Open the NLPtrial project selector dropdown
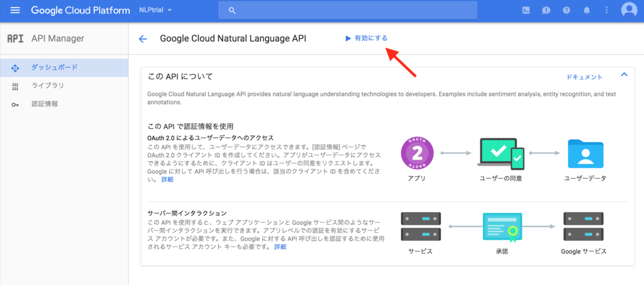Viewport: 644px width, 285px height. tap(156, 10)
